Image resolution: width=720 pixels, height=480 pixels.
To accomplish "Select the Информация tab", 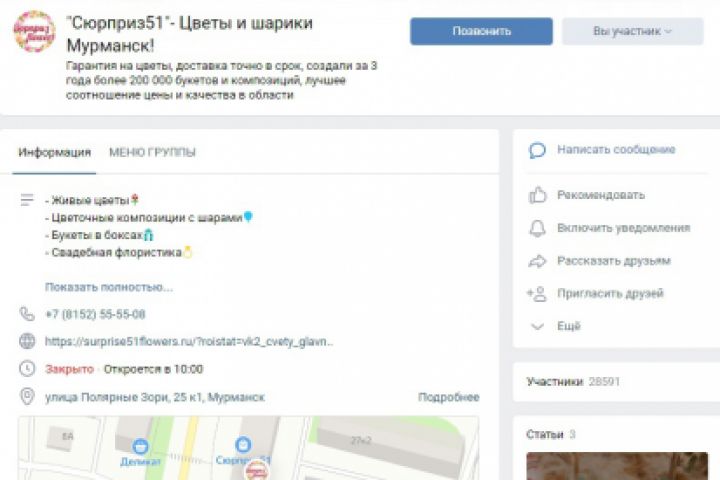I will [x=55, y=152].
